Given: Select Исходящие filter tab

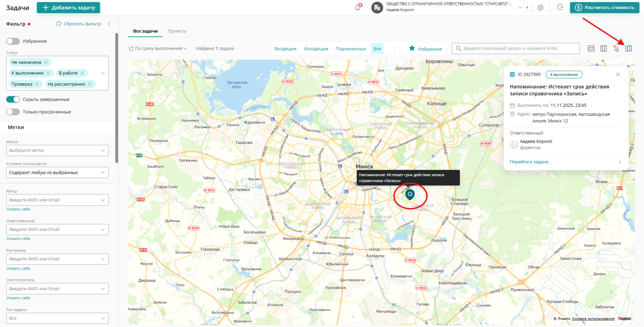Looking at the screenshot, I should click(x=316, y=49).
